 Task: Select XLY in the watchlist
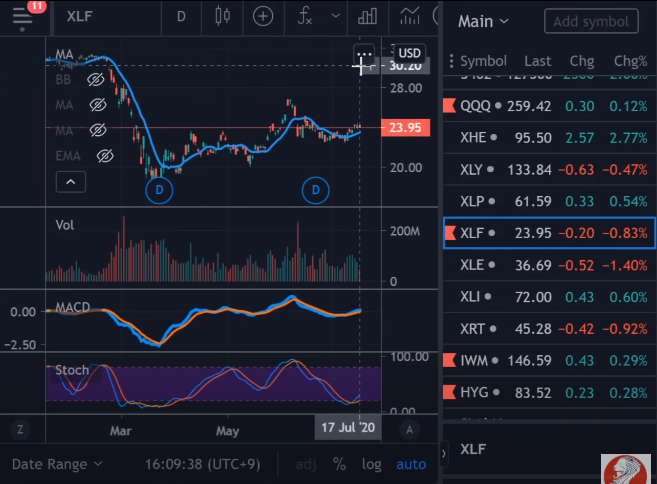click(549, 169)
